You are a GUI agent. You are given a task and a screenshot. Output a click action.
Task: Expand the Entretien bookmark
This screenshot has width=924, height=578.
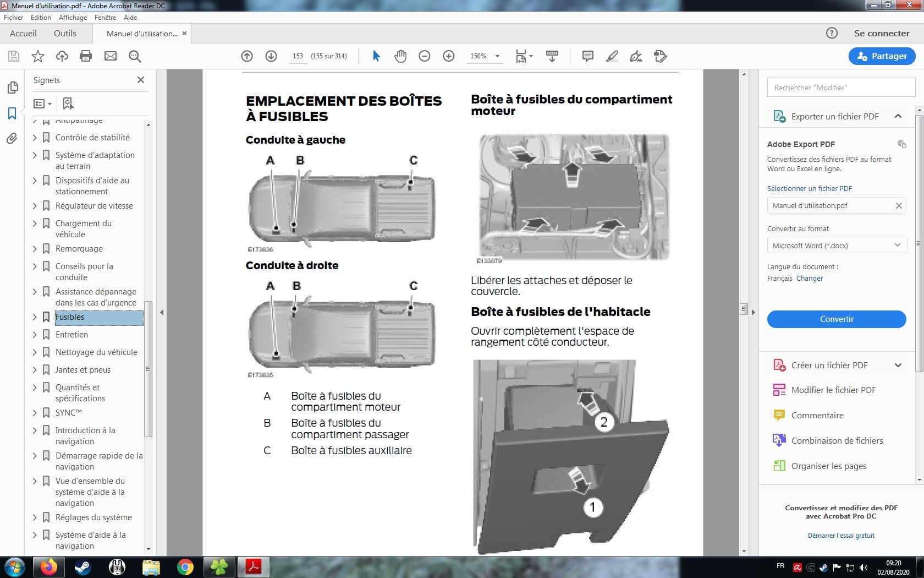[x=35, y=335]
